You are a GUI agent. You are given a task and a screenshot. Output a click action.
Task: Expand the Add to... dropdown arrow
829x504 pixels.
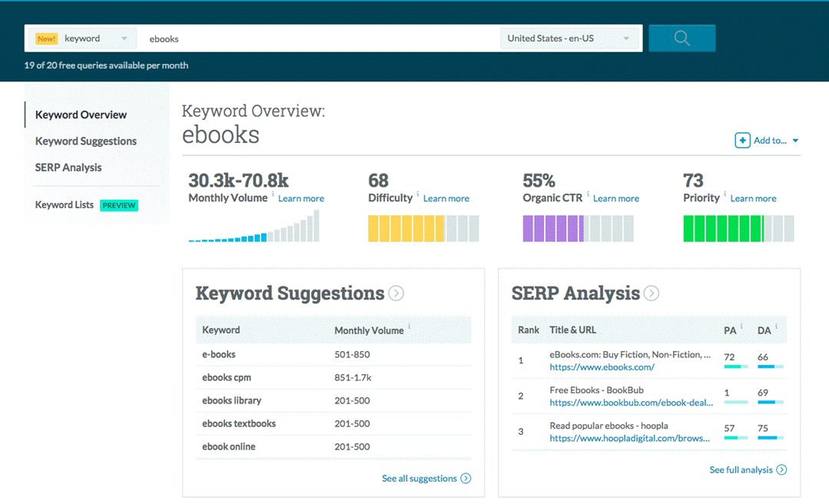795,141
